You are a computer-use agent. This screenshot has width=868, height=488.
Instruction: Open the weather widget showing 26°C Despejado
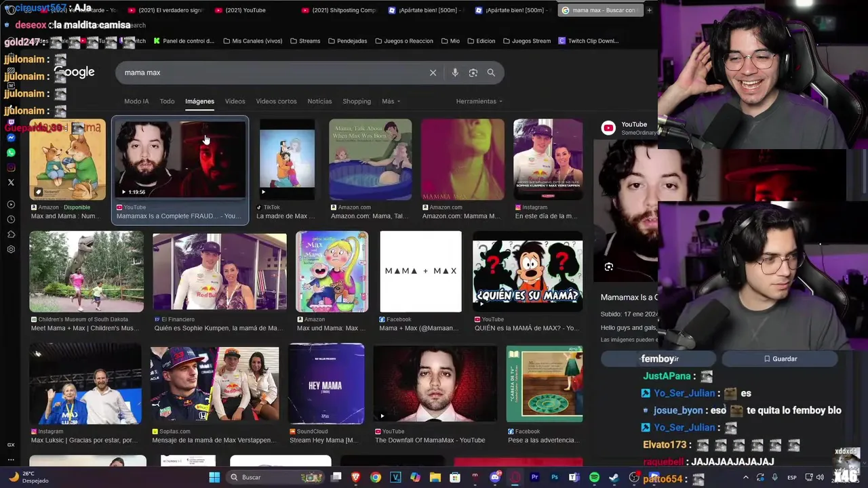[28, 477]
